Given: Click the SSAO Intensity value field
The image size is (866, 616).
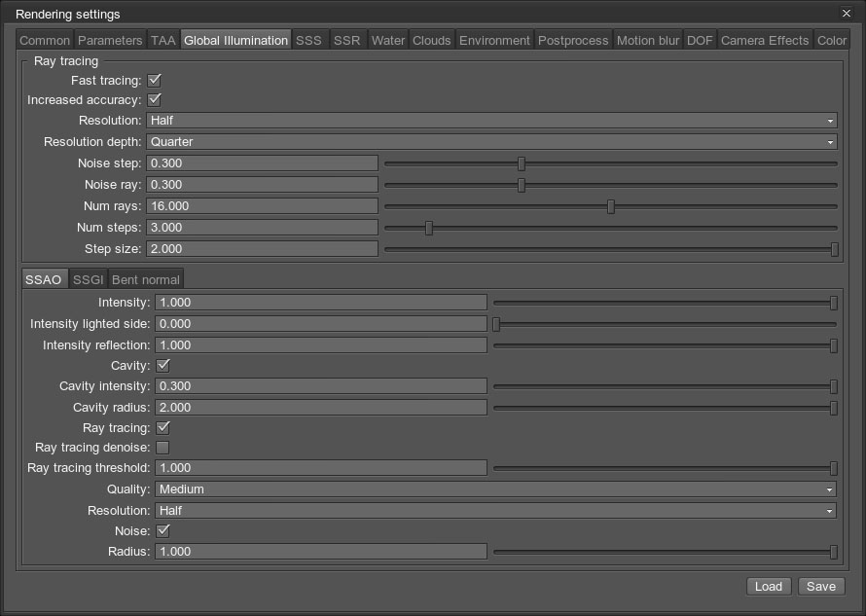Looking at the screenshot, I should tap(321, 303).
